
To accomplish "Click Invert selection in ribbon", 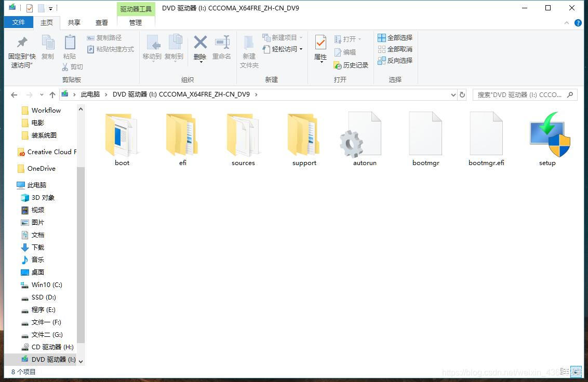I will click(x=395, y=60).
